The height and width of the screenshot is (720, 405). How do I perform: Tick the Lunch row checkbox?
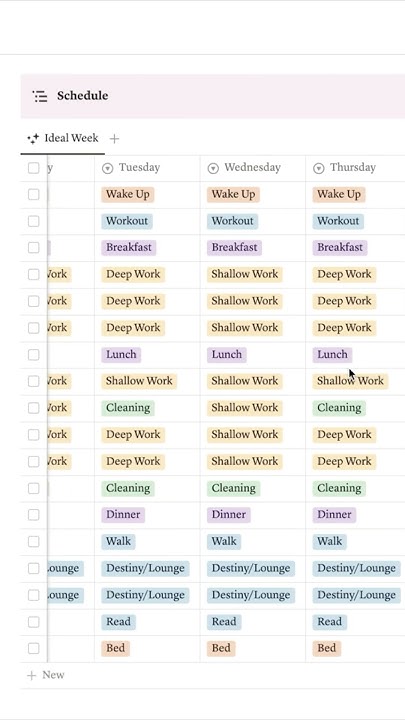pyautogui.click(x=34, y=354)
